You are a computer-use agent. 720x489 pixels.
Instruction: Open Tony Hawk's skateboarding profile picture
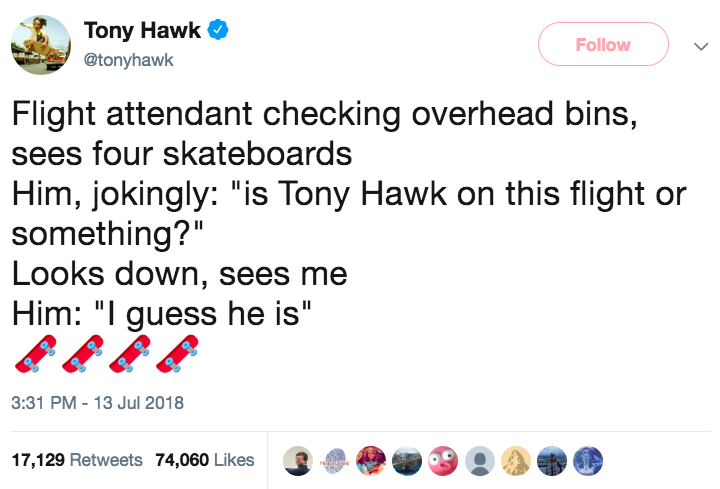click(41, 45)
